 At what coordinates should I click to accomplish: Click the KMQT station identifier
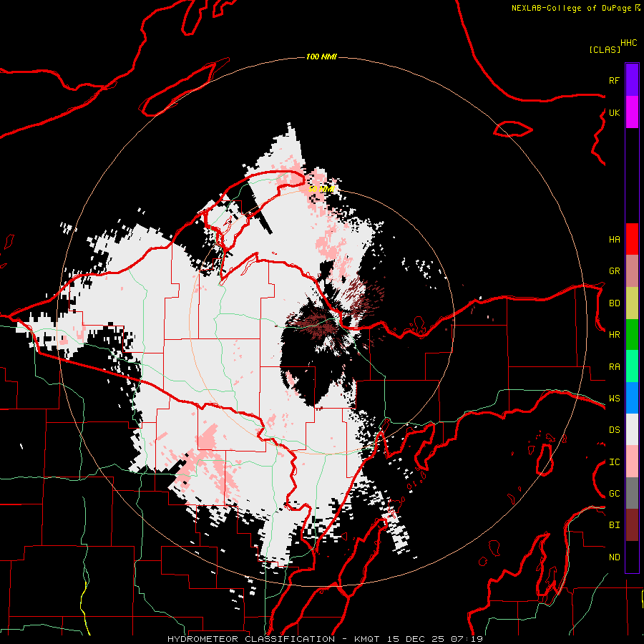[x=368, y=639]
